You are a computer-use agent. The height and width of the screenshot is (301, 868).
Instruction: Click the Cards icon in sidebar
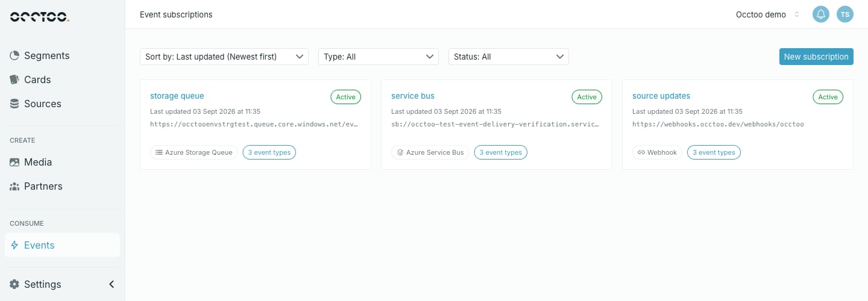14,79
